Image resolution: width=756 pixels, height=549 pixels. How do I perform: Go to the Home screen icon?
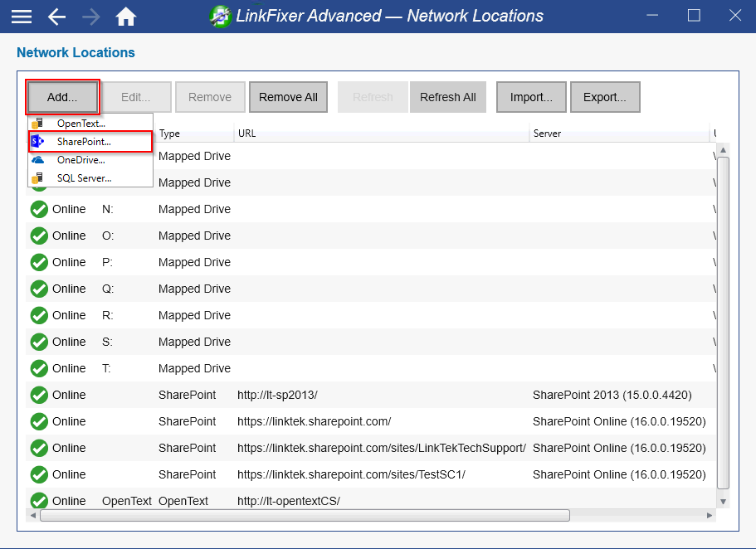tap(126, 17)
